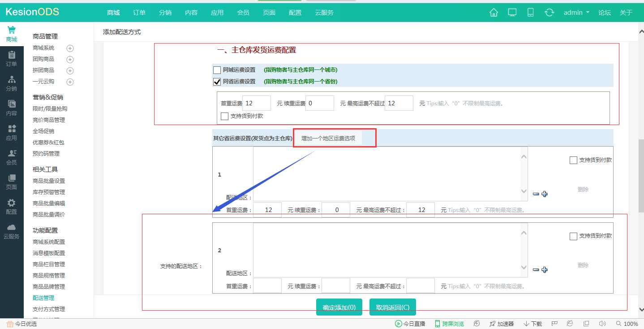Image resolution: width=644 pixels, height=329 pixels.
Task: Click the plus icon in region row 1
Action: tap(545, 194)
